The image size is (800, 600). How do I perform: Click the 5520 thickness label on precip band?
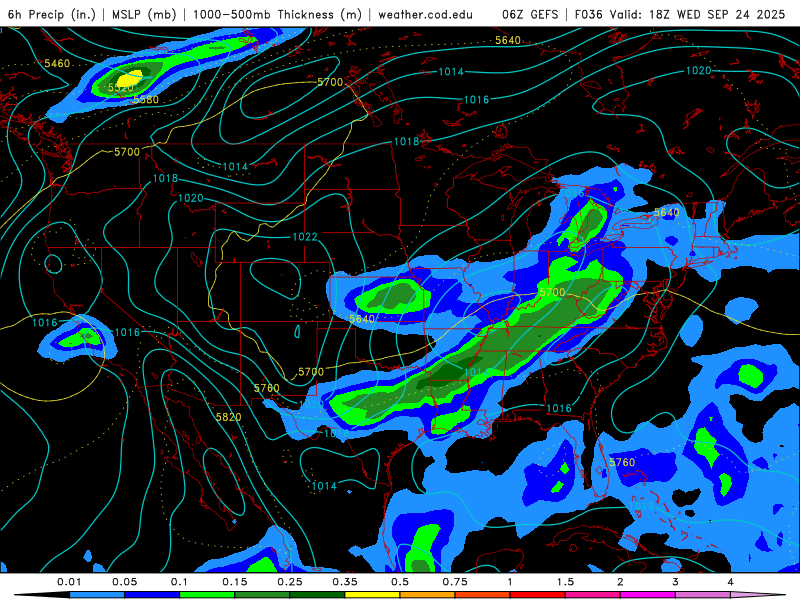click(120, 88)
